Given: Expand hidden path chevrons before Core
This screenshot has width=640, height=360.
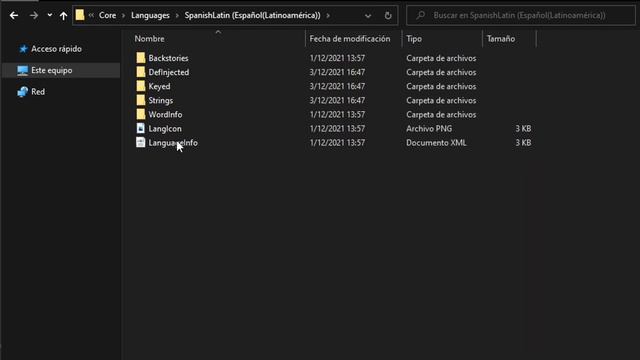Looking at the screenshot, I should pos(91,16).
